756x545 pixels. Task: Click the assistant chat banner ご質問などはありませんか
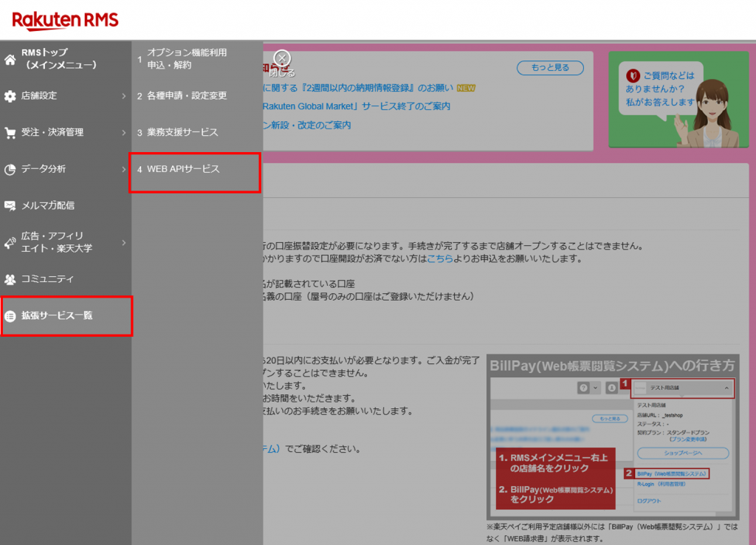click(x=678, y=100)
